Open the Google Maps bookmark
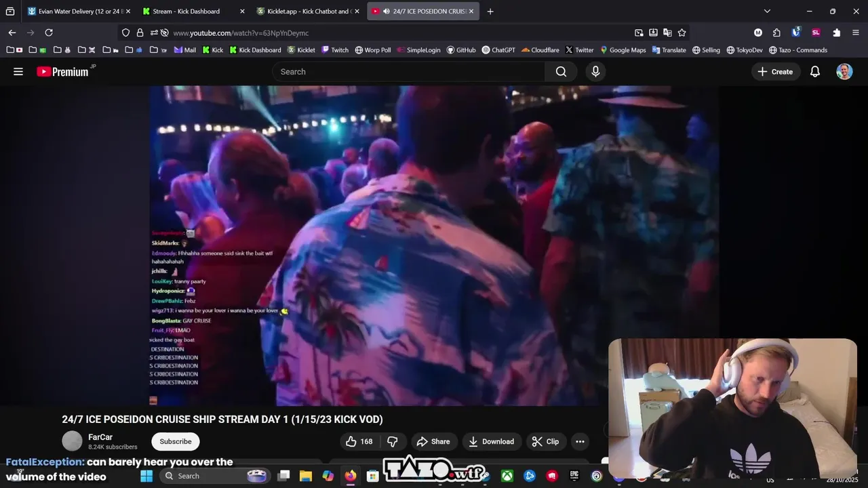This screenshot has height=488, width=868. (x=623, y=50)
